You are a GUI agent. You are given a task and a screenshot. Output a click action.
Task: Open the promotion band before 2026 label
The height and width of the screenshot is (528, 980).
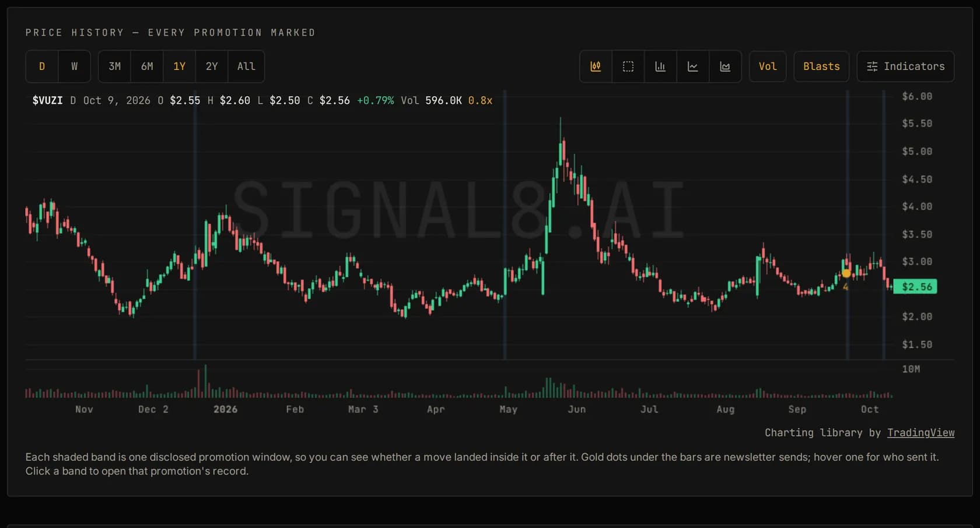pyautogui.click(x=195, y=224)
